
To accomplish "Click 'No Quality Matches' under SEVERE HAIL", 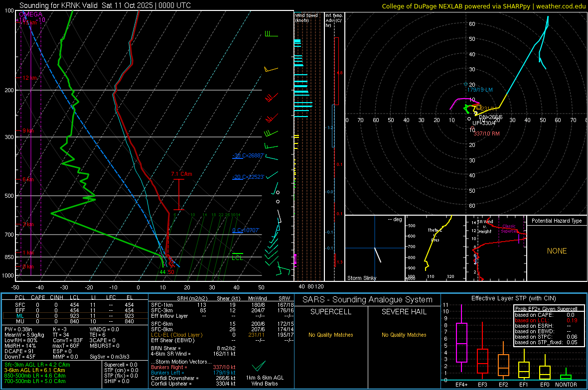I will point(404,335).
